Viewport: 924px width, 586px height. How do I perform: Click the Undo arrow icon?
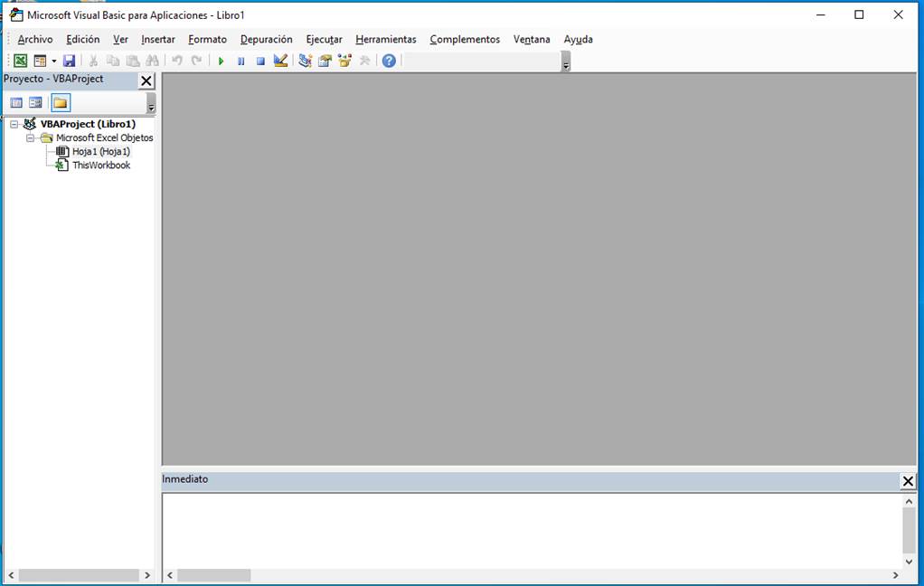pyautogui.click(x=177, y=61)
